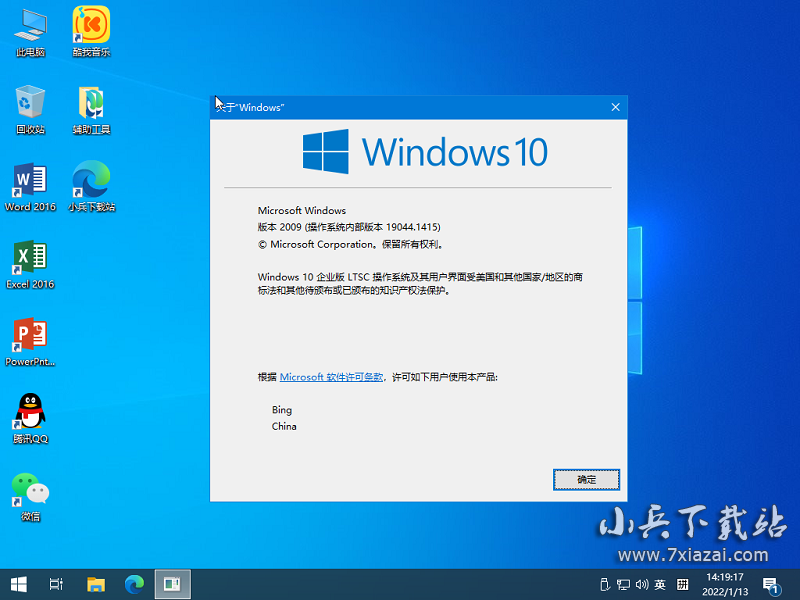Open the This PC (此电脑) desktop icon
The image size is (800, 600).
[30, 32]
